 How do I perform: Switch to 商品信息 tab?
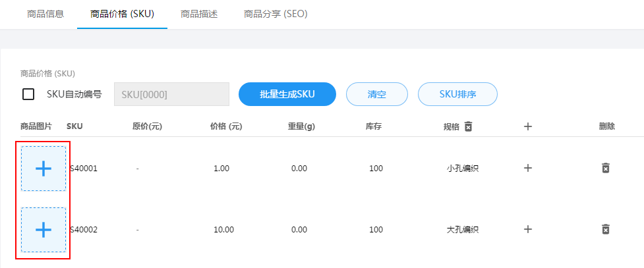(x=45, y=14)
